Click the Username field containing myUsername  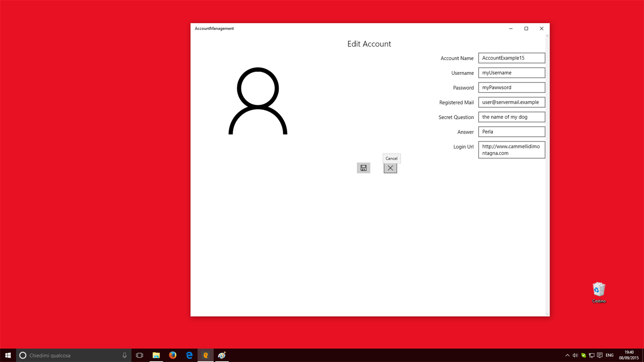[512, 73]
